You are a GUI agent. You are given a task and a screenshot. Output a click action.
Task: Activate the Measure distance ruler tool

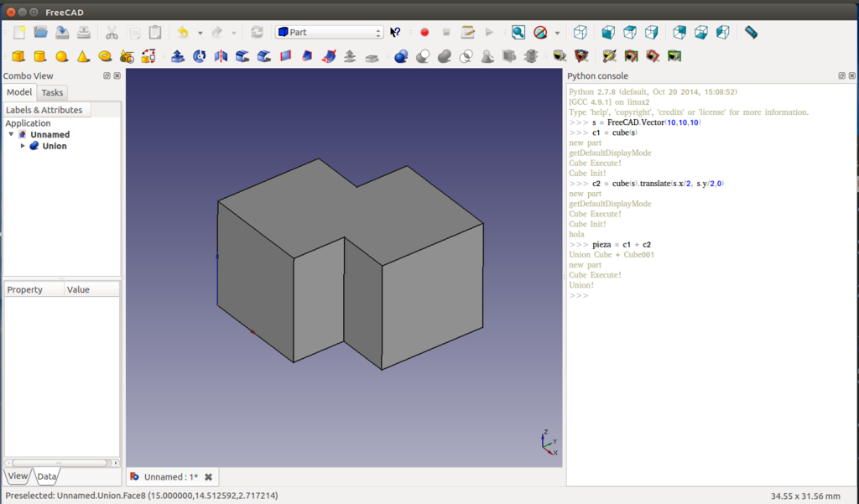[x=751, y=33]
